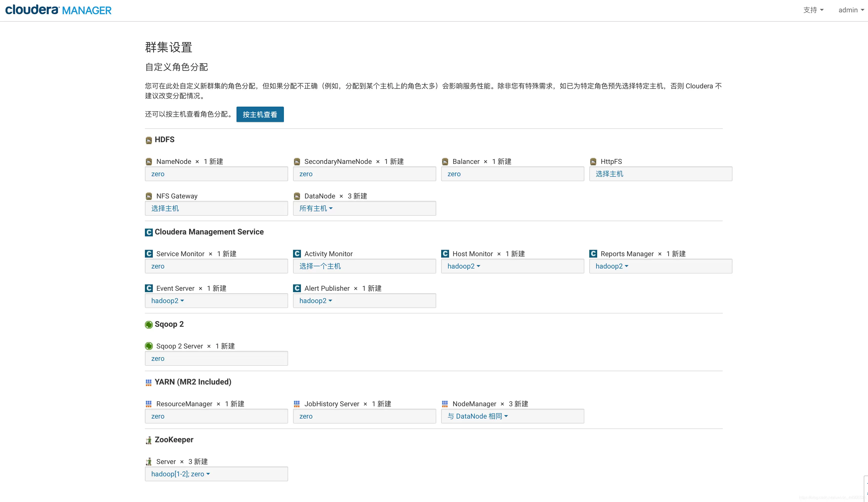868x502 pixels.
Task: Select the Sqoop 2 Server zero host link
Action: (x=158, y=359)
